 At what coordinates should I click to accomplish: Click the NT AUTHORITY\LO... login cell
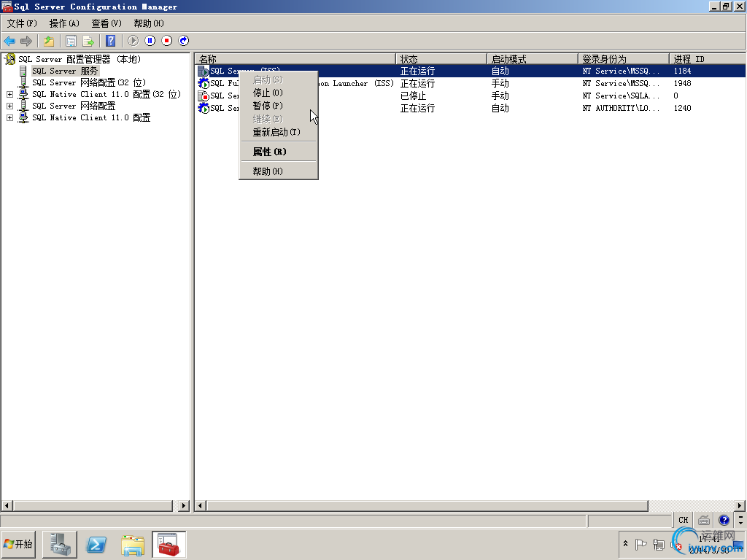point(622,108)
